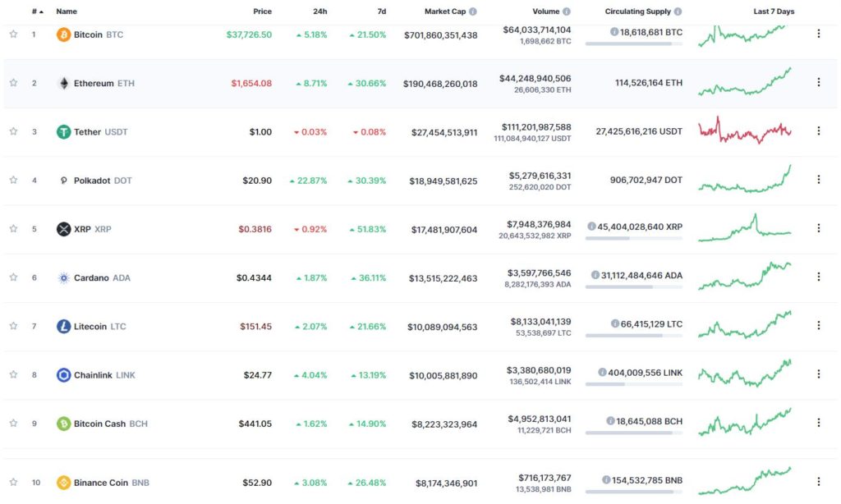Open the three-dot menu for Bitcoin

(819, 33)
